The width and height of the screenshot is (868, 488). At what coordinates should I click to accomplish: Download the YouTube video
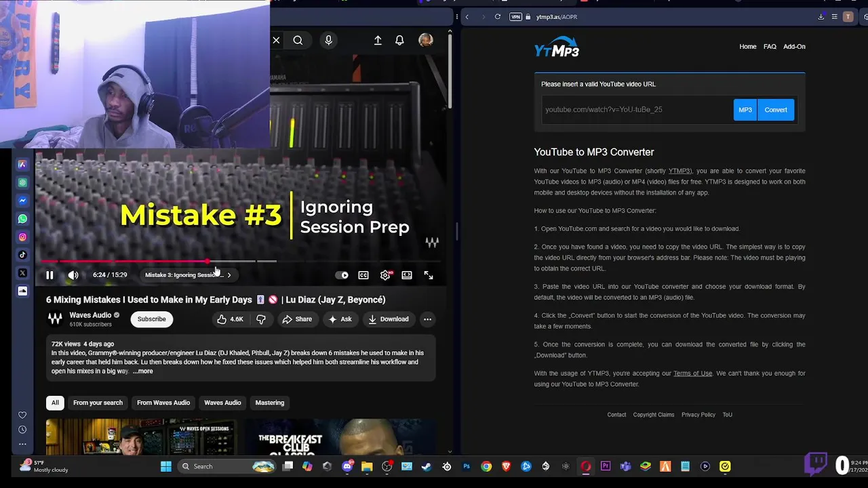point(389,319)
